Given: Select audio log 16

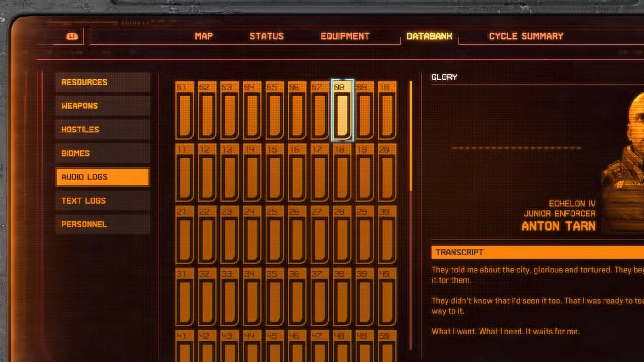Looking at the screenshot, I should 297,173.
